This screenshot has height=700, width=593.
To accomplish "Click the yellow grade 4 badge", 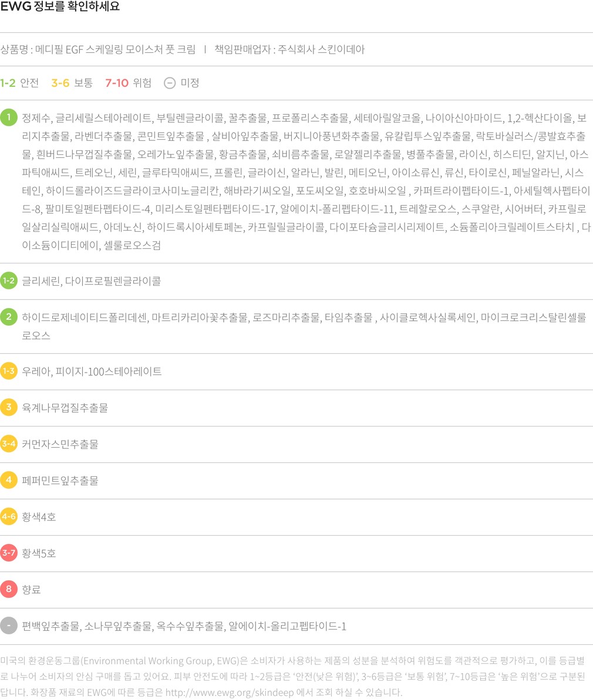I will (9, 480).
